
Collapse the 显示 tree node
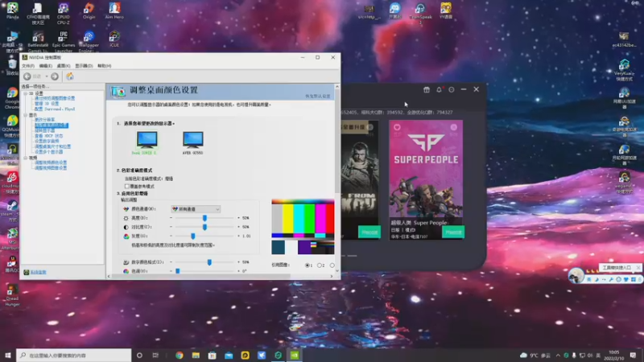click(26, 115)
